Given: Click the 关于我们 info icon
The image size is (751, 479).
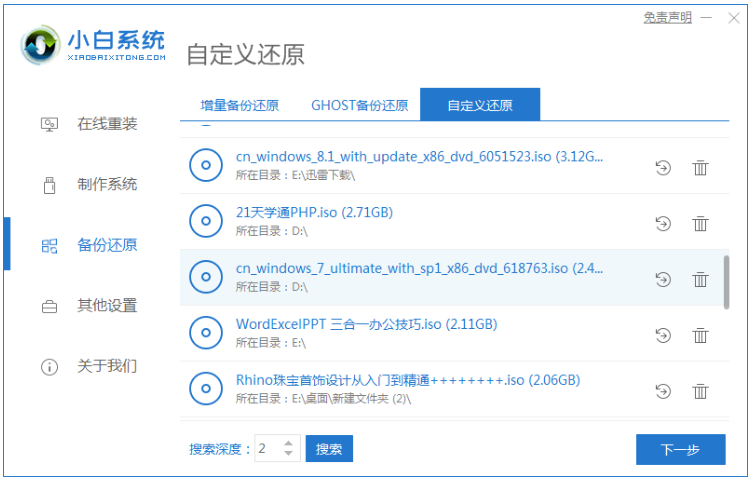Looking at the screenshot, I should tap(49, 367).
